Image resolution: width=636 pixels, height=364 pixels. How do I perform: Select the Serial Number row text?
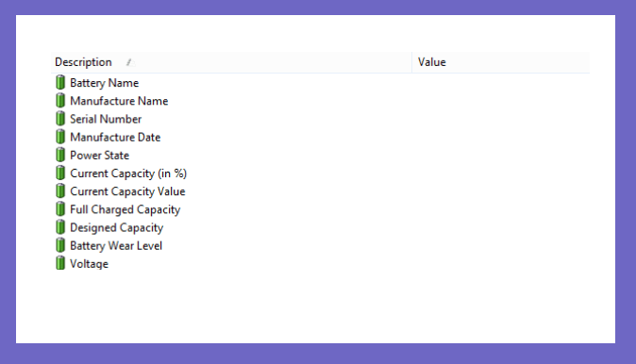pyautogui.click(x=106, y=119)
